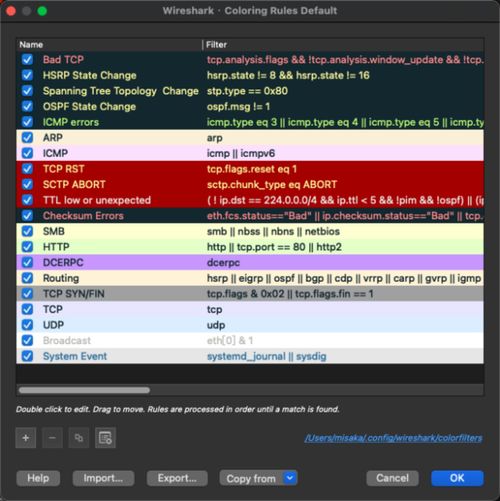The image size is (500, 501).
Task: Click the Import... button
Action: [104, 478]
